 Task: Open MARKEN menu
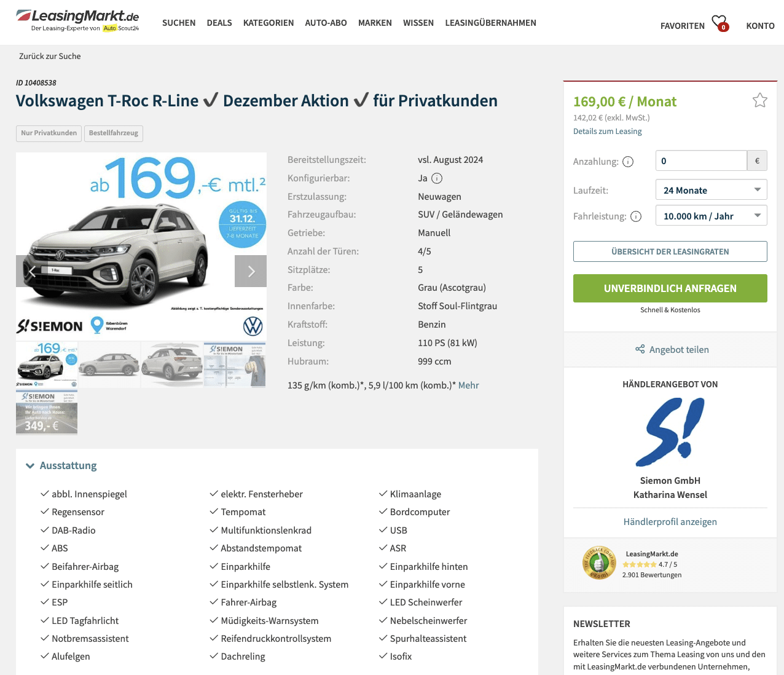click(375, 23)
